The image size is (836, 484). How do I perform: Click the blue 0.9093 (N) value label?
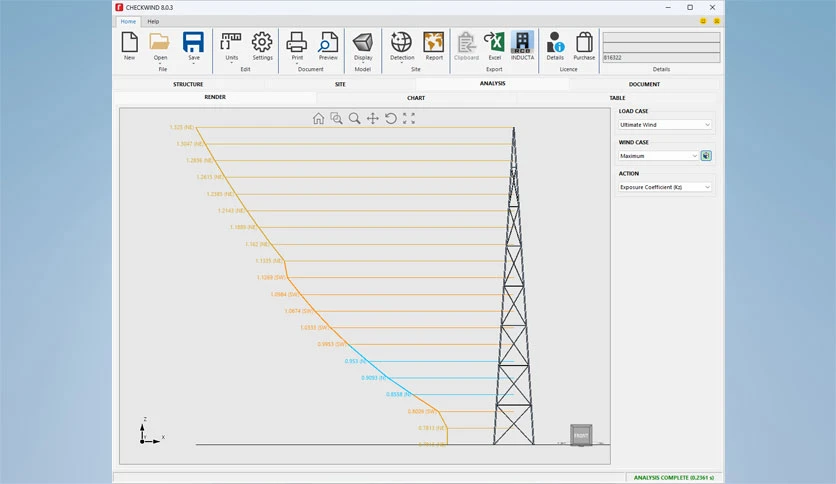374,377
